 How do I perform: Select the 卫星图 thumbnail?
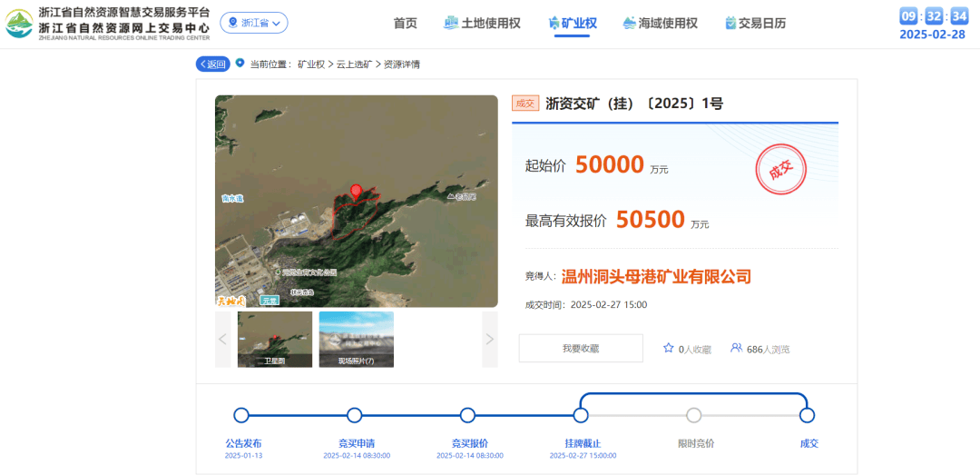[x=275, y=339]
